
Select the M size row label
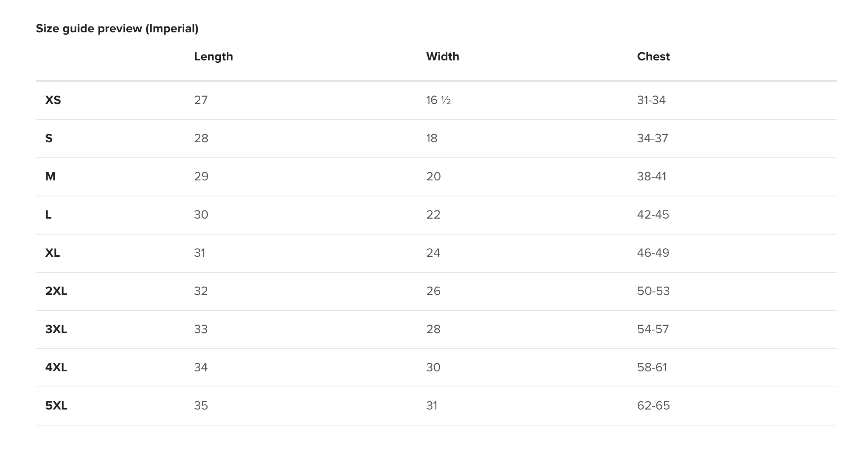coord(50,177)
